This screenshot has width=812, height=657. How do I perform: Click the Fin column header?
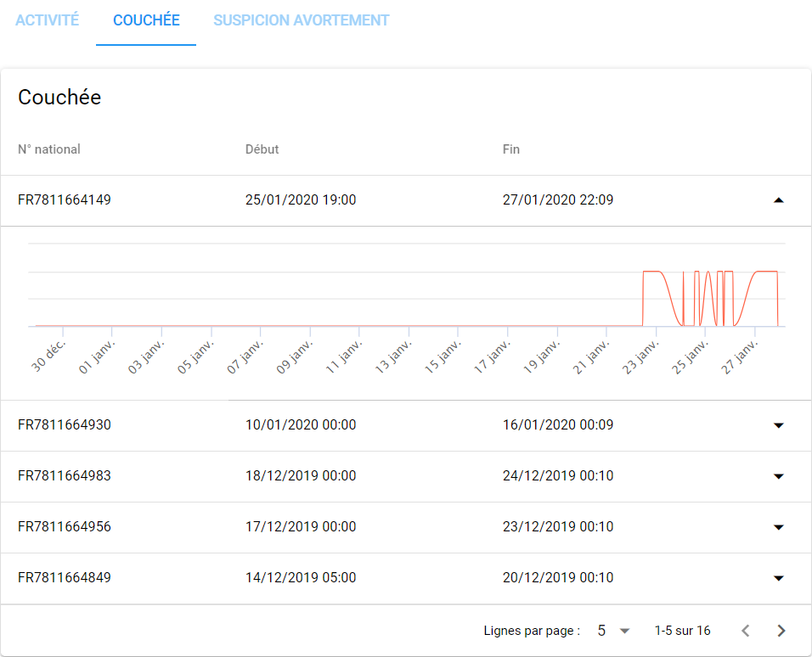(x=511, y=149)
